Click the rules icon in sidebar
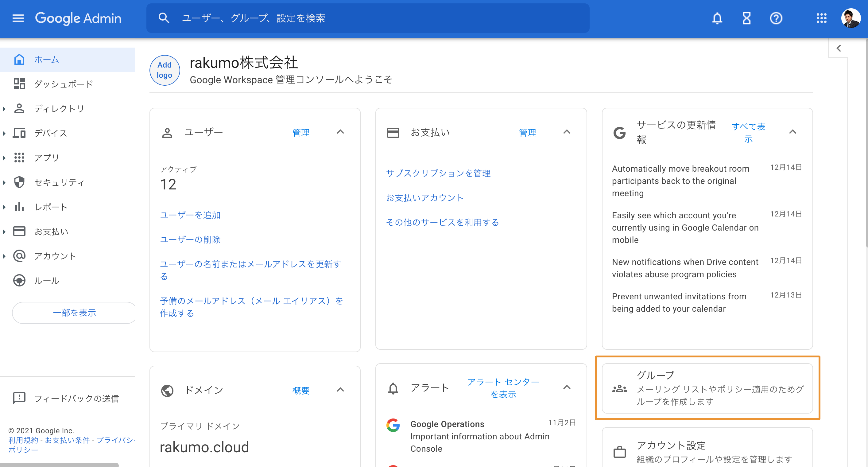 (19, 281)
